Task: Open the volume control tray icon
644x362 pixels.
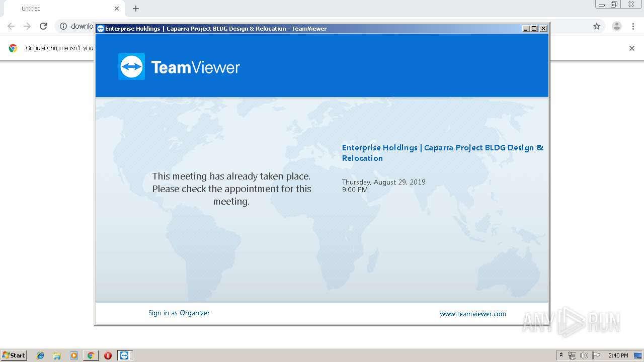Action: tap(584, 355)
